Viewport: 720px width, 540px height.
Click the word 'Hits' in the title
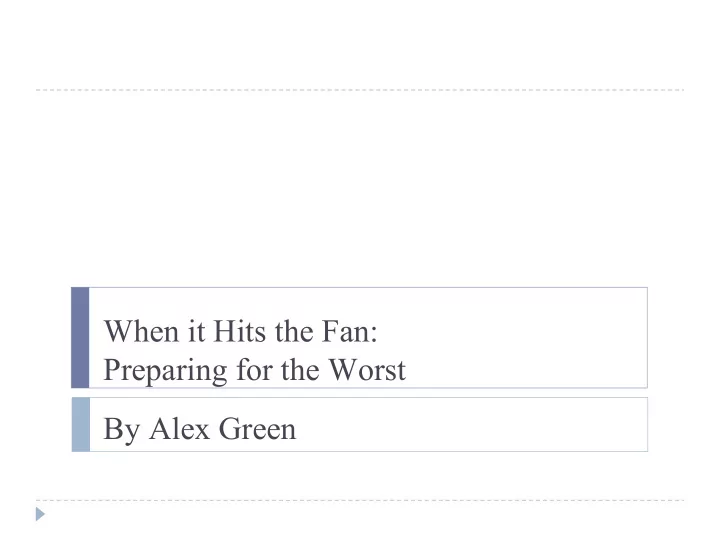pos(240,331)
